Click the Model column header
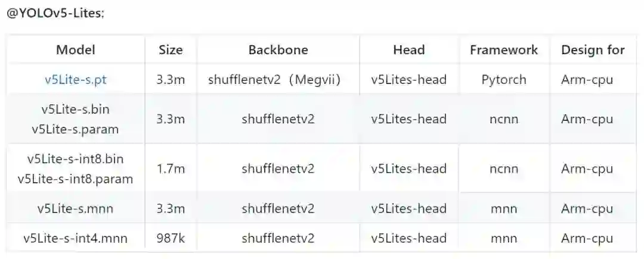 click(76, 50)
